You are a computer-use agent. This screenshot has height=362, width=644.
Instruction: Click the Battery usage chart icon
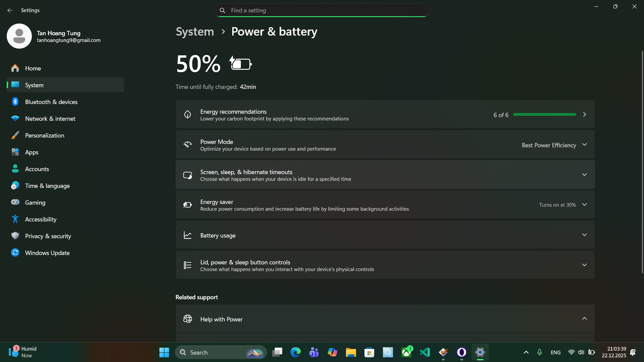[188, 235]
